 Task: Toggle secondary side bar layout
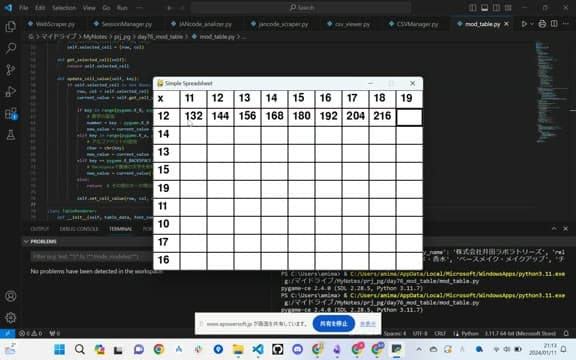496,8
